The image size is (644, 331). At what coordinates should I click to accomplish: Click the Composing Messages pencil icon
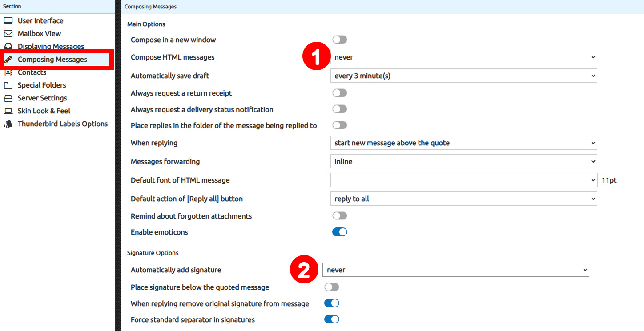coord(8,60)
